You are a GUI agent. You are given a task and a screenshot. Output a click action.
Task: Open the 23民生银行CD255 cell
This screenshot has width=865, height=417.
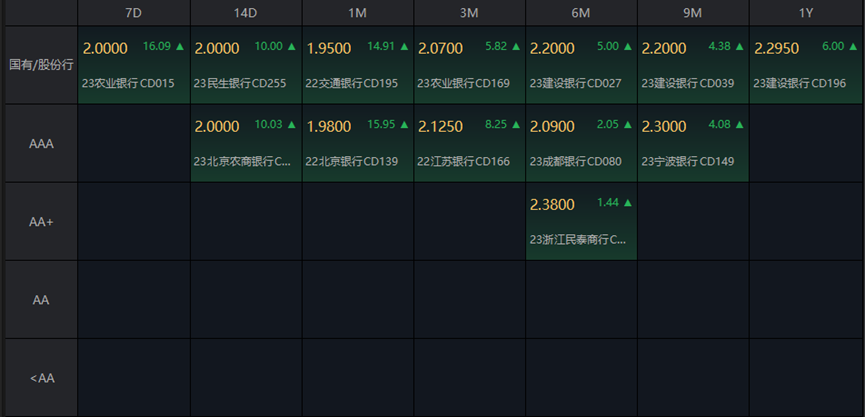click(246, 65)
